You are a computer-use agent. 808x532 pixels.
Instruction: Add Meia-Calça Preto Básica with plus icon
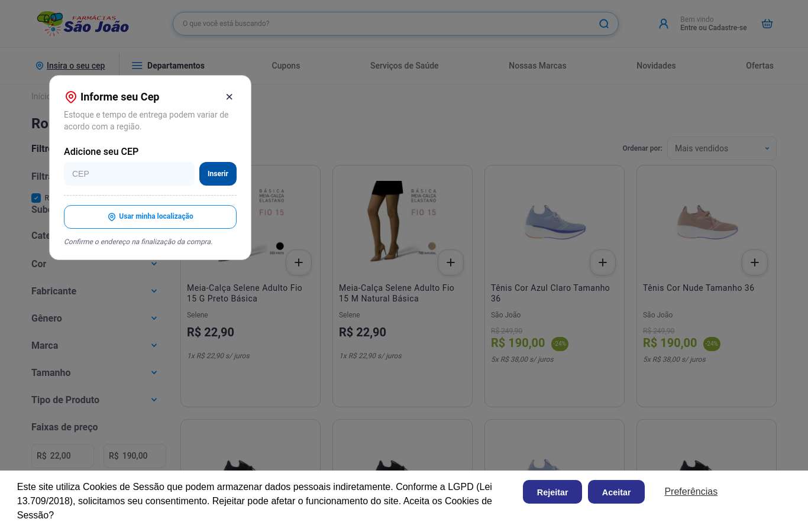pos(299,262)
